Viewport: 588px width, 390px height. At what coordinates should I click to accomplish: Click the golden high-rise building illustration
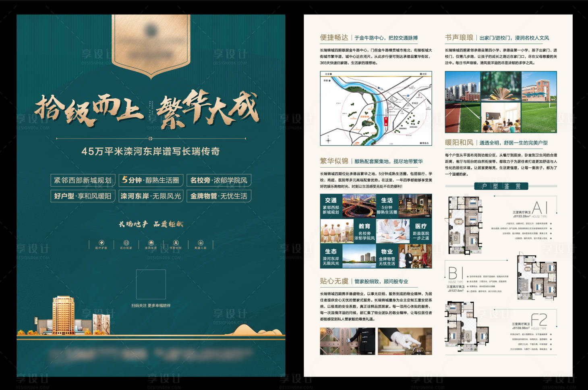pyautogui.click(x=63, y=315)
